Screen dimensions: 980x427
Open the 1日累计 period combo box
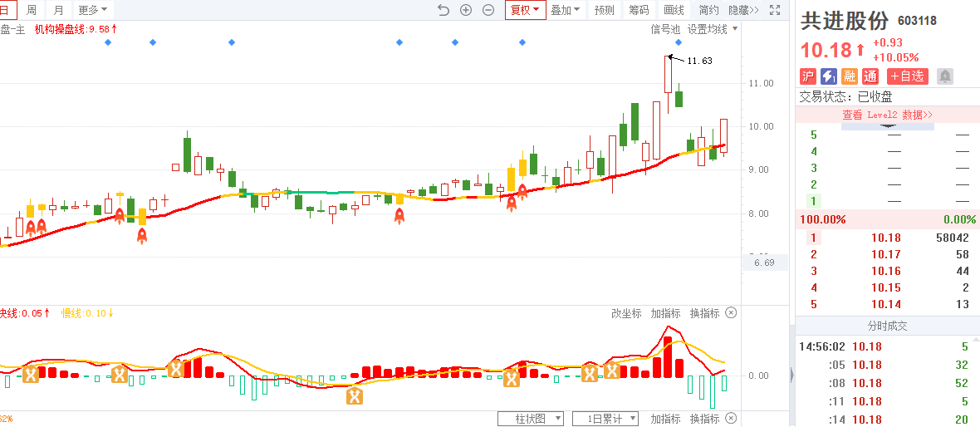pos(605,418)
